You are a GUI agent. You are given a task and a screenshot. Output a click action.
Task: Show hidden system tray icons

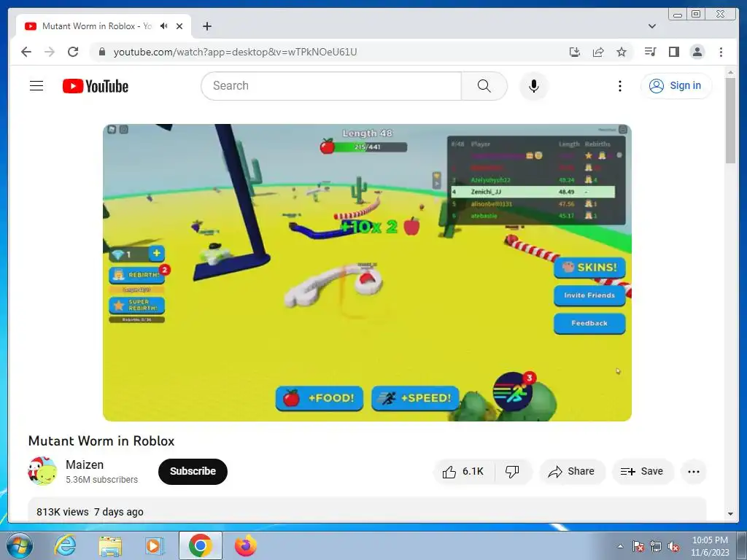pos(620,546)
